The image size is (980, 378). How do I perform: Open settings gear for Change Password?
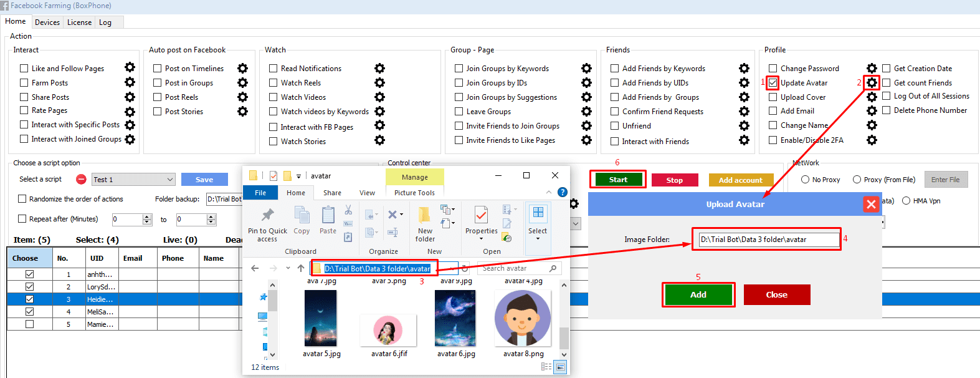click(x=872, y=68)
